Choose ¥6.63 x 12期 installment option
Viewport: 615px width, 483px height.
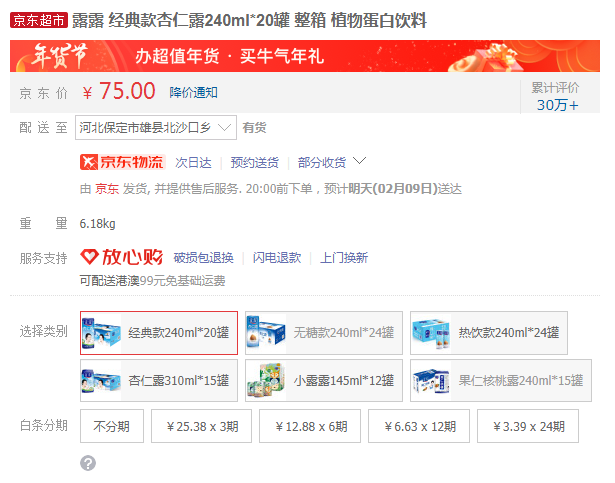click(x=419, y=426)
